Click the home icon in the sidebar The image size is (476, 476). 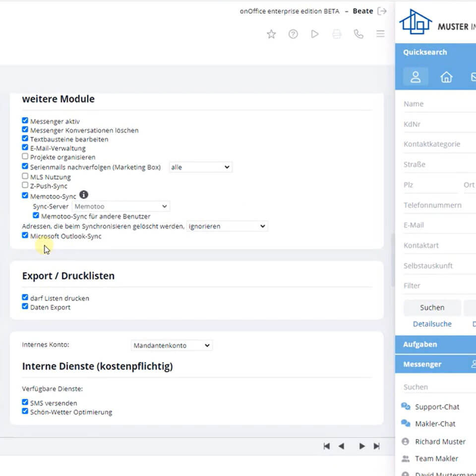pos(446,77)
